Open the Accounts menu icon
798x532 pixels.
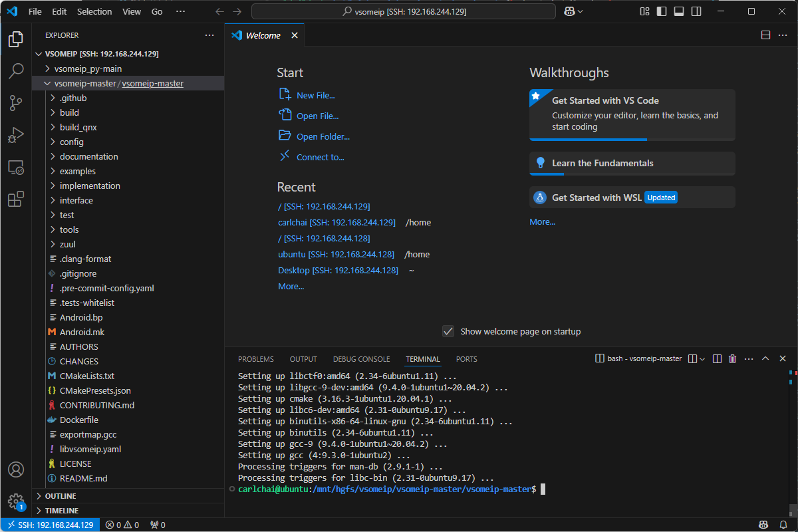tap(16, 470)
